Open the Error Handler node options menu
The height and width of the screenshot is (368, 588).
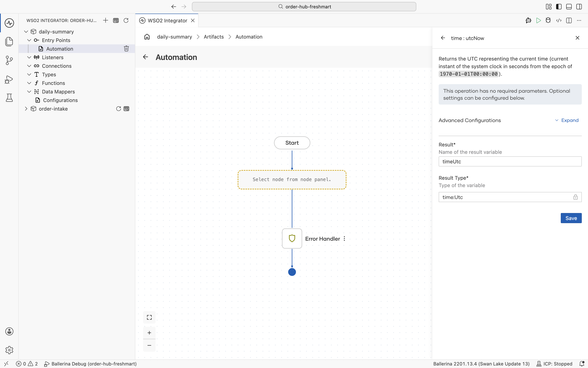point(344,239)
